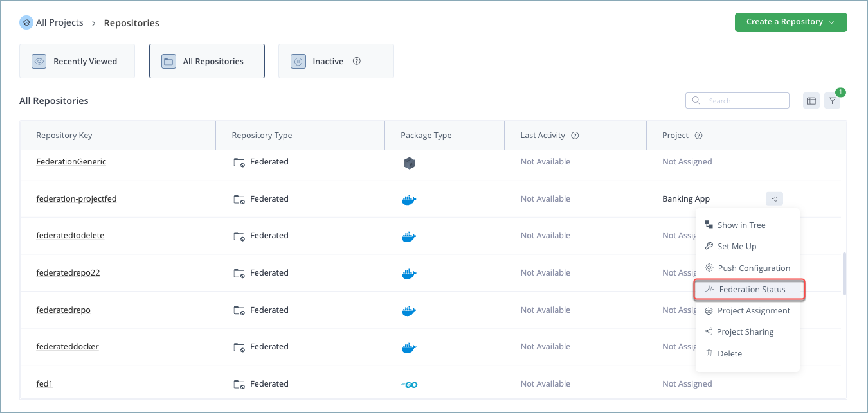Click the share icon beside Banking App

pyautogui.click(x=774, y=199)
